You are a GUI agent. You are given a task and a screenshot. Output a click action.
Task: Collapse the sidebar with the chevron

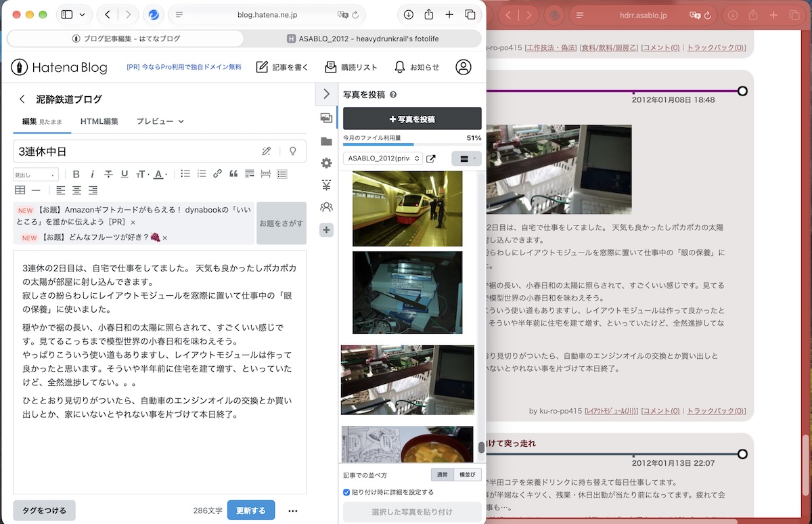coord(326,94)
